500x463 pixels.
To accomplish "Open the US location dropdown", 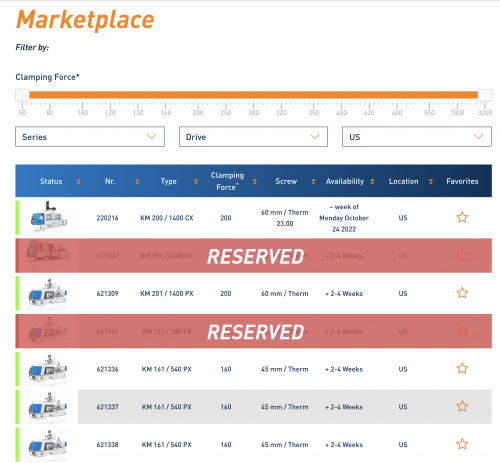I will click(x=417, y=137).
